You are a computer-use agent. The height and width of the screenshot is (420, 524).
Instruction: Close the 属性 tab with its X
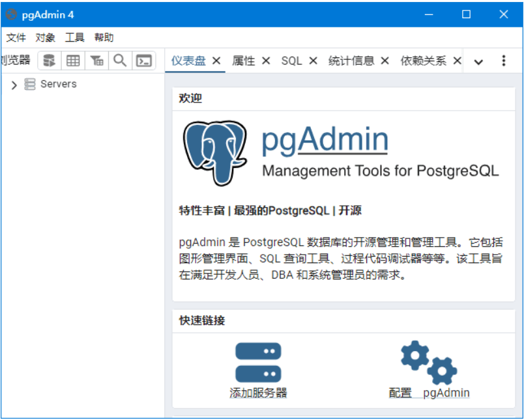pos(266,61)
